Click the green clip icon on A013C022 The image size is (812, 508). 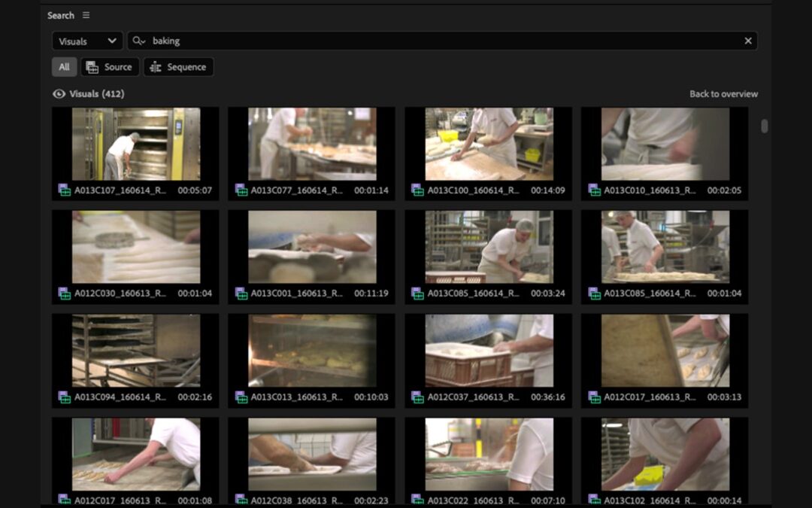418,499
